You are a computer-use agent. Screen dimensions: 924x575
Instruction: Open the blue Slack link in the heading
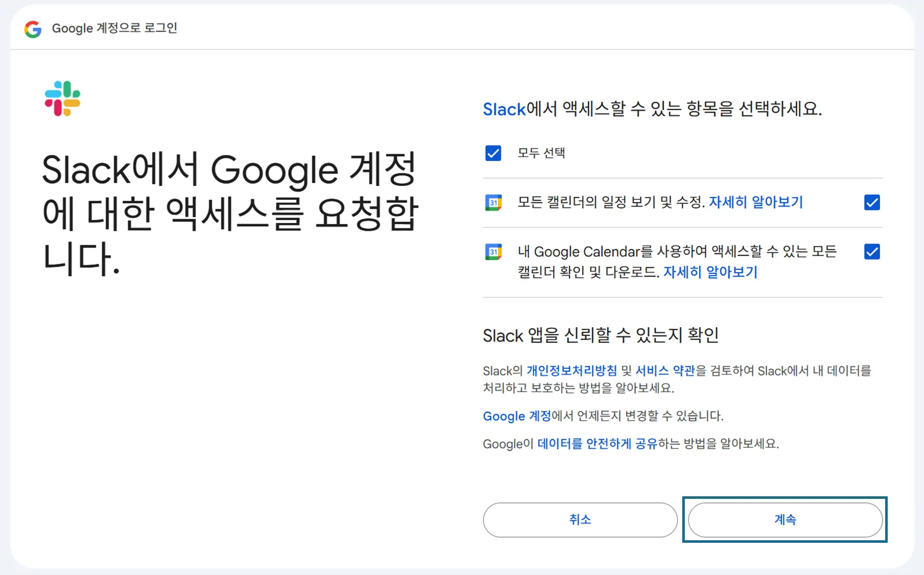pyautogui.click(x=504, y=109)
